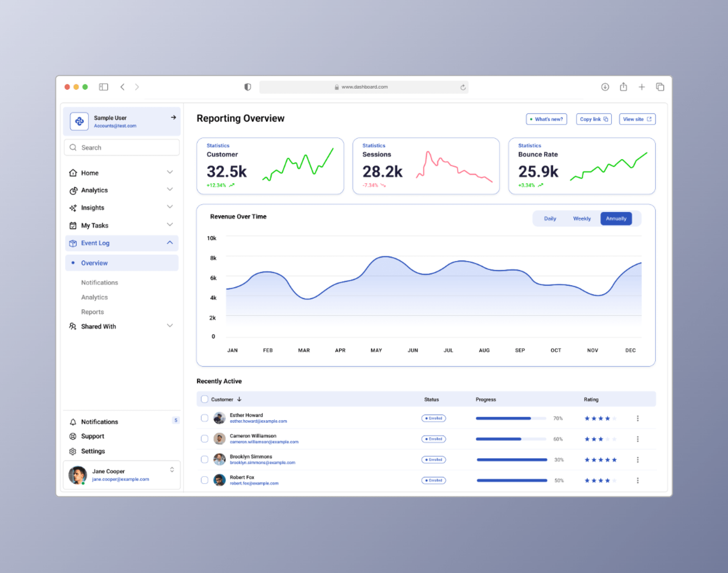Switch to the Weekly revenue view
The image size is (728, 573).
[x=581, y=218]
